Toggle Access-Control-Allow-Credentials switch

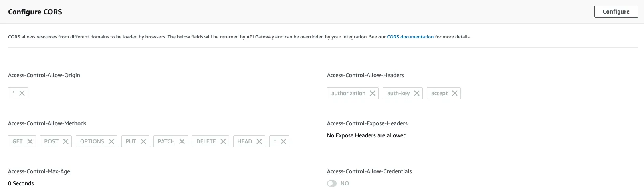332,183
